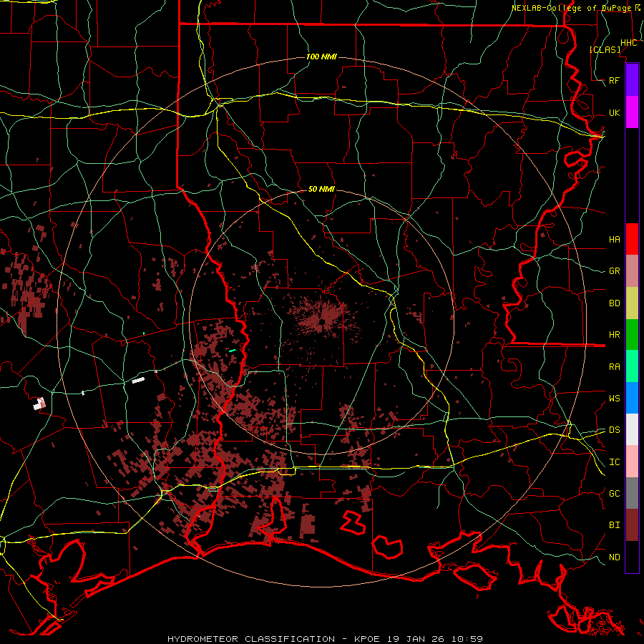Click the RF legend label
Screen dimensions: 644x644
coord(615,80)
